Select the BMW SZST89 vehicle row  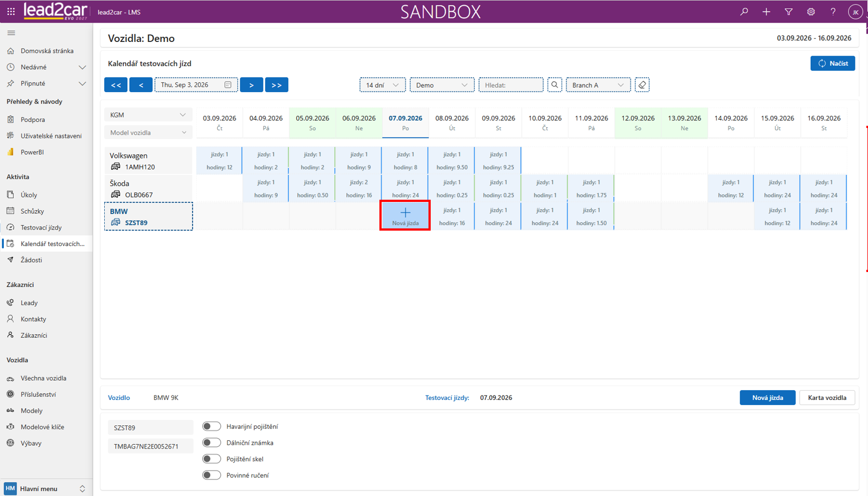tap(148, 216)
